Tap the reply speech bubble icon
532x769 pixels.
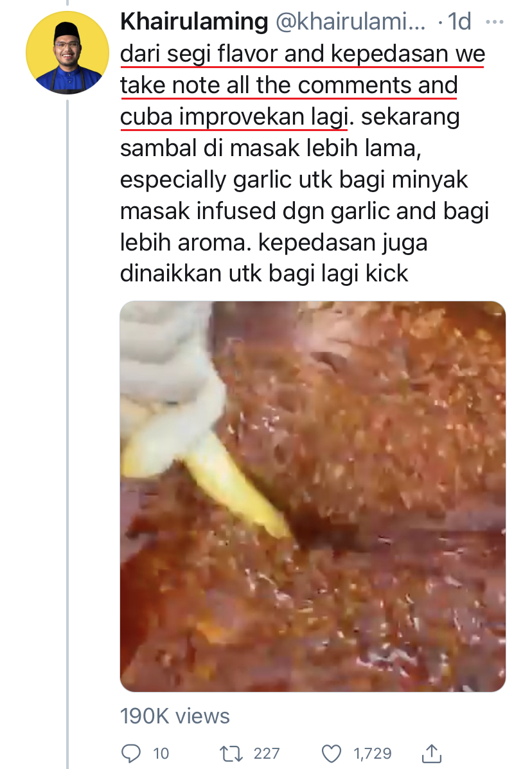131,753
